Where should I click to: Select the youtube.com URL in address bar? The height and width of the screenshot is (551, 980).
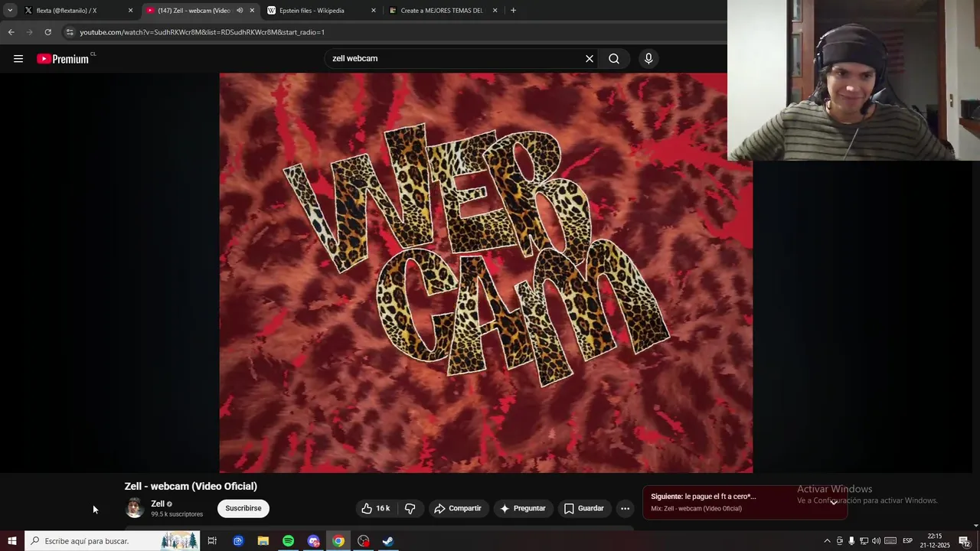[x=202, y=32]
